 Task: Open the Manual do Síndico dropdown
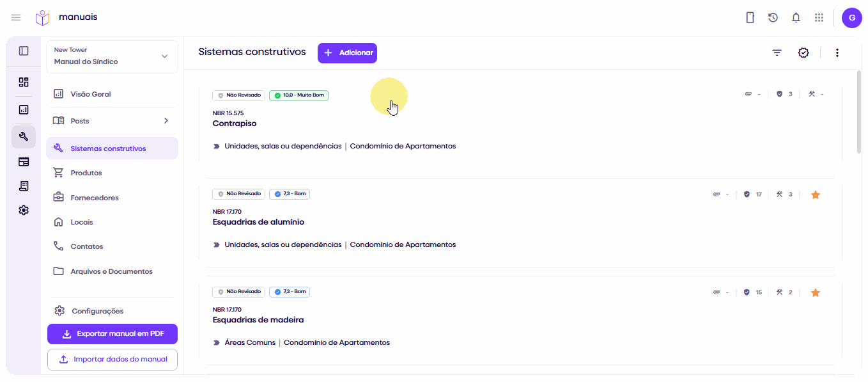click(112, 56)
